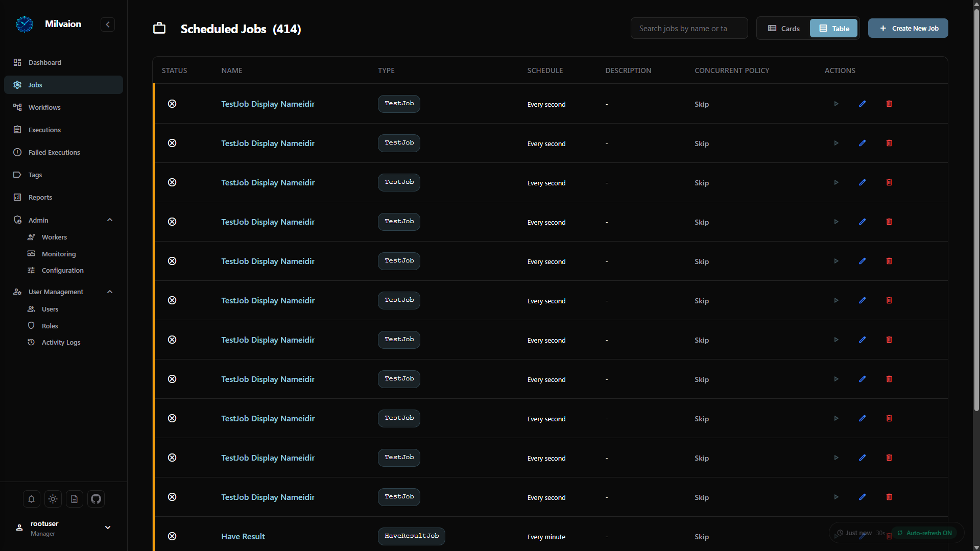The height and width of the screenshot is (551, 980).
Task: Select Jobs in the sidebar
Action: pos(63,85)
